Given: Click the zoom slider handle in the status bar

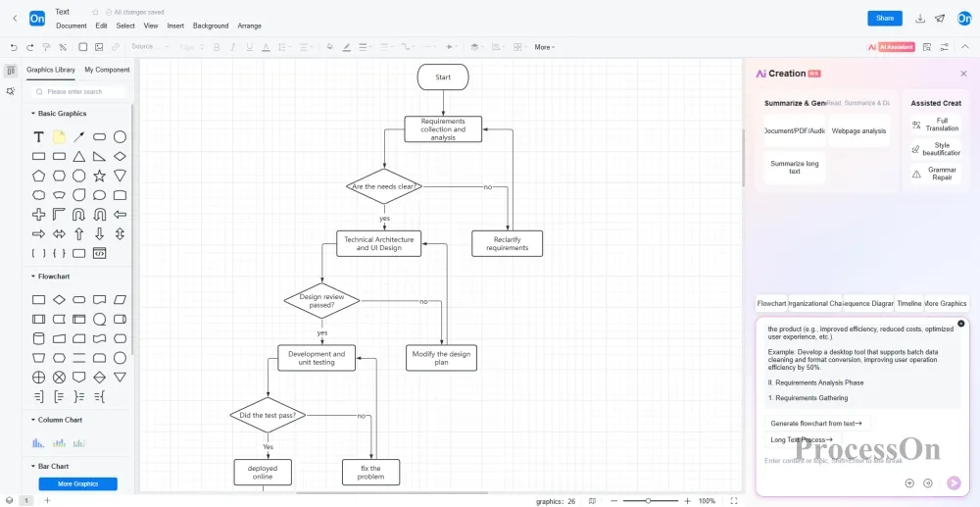Looking at the screenshot, I should point(648,501).
